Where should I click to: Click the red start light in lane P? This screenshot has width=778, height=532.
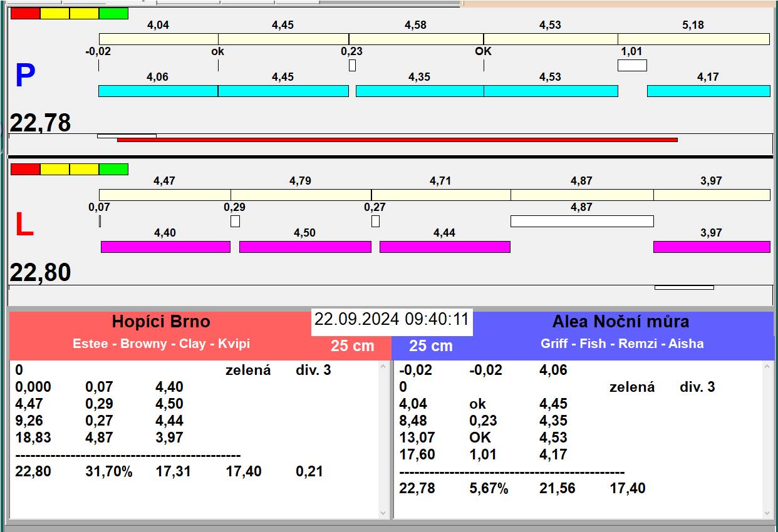25,13
